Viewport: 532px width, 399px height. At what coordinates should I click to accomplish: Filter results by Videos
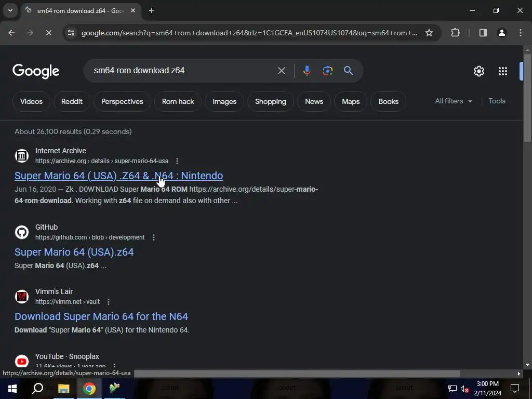coord(31,101)
